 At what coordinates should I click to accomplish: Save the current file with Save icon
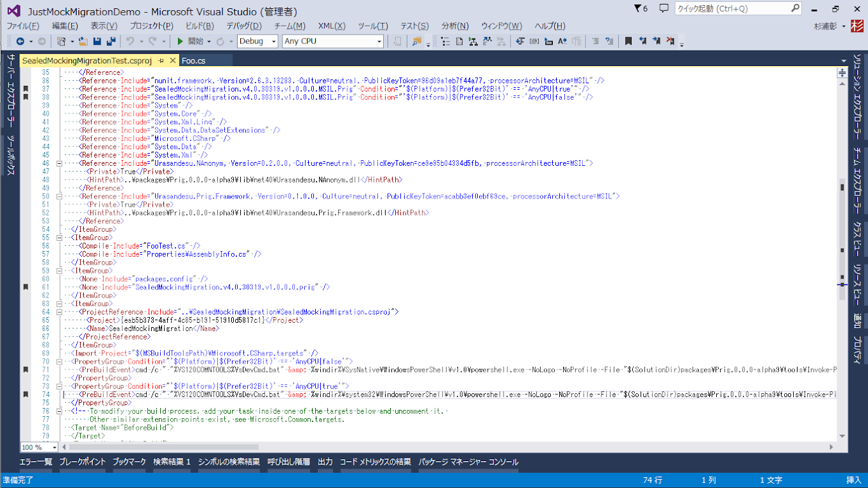(x=97, y=41)
